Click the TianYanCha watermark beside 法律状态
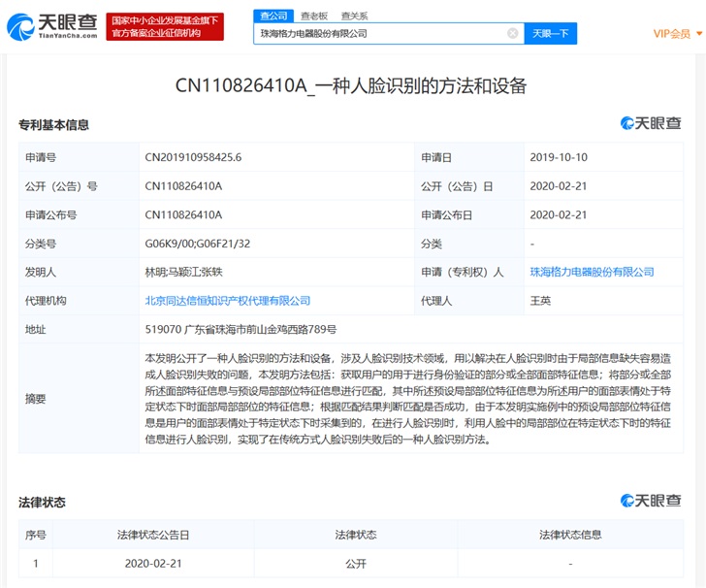706x588 pixels. point(652,501)
